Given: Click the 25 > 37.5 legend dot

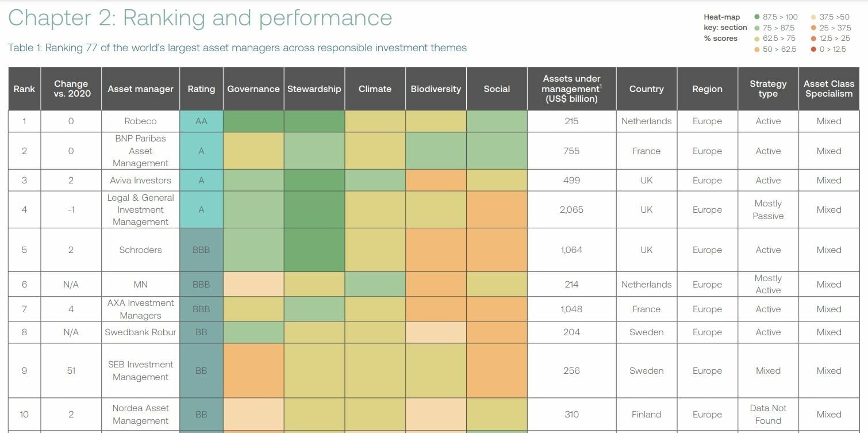Looking at the screenshot, I should tap(813, 28).
